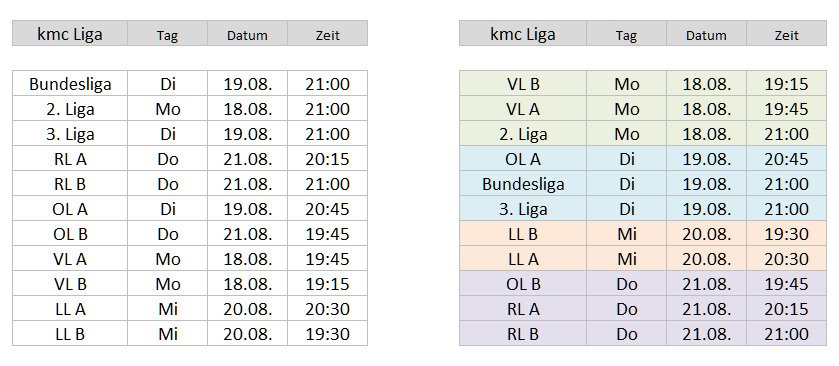Select 2. Liga cell in green section

(x=523, y=134)
